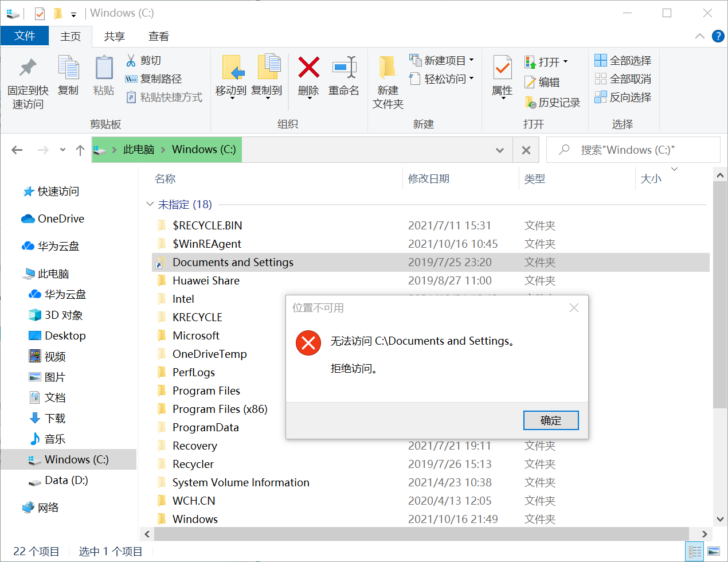Image resolution: width=728 pixels, height=562 pixels.
Task: Select 音乐 in the navigation pane
Action: click(x=55, y=439)
